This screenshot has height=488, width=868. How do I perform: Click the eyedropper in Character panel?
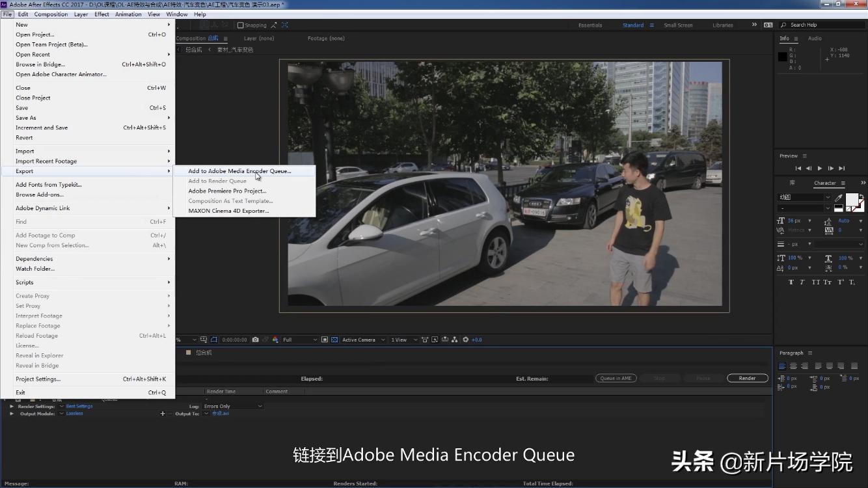[839, 198]
